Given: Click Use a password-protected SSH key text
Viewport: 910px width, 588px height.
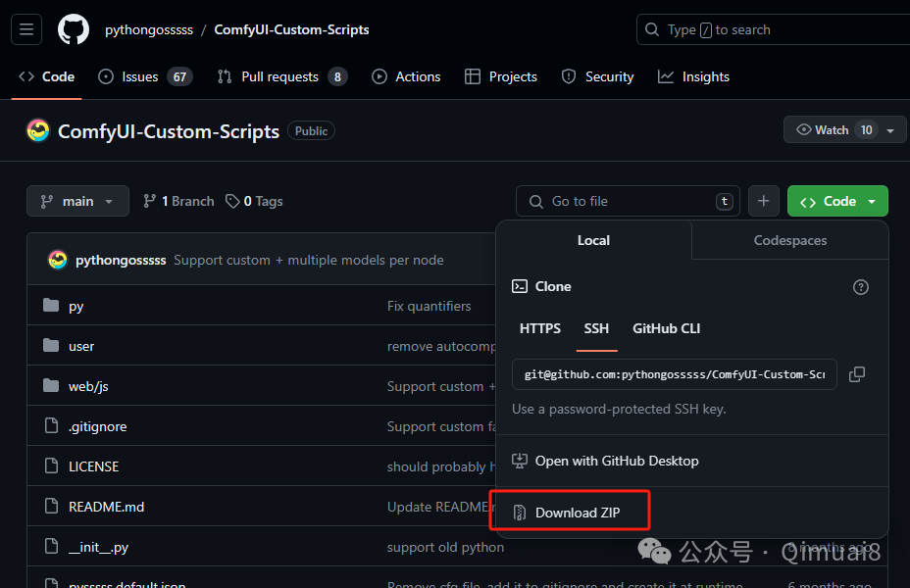Looking at the screenshot, I should point(619,409).
